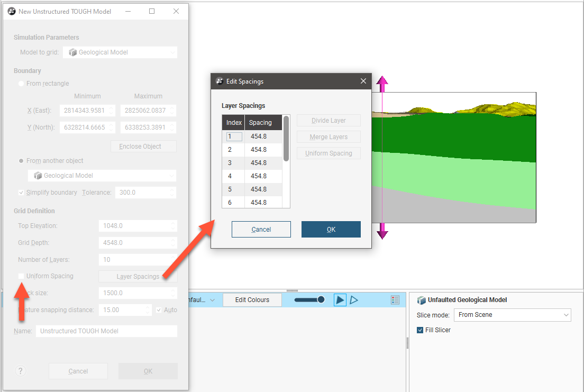Click the Unfaulted Geological Model icon
The width and height of the screenshot is (584, 392).
tap(422, 300)
